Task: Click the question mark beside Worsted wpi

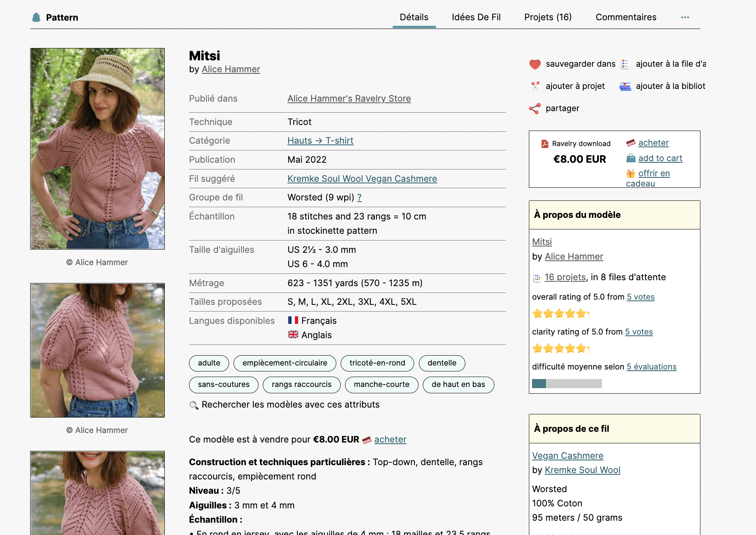Action: click(359, 198)
